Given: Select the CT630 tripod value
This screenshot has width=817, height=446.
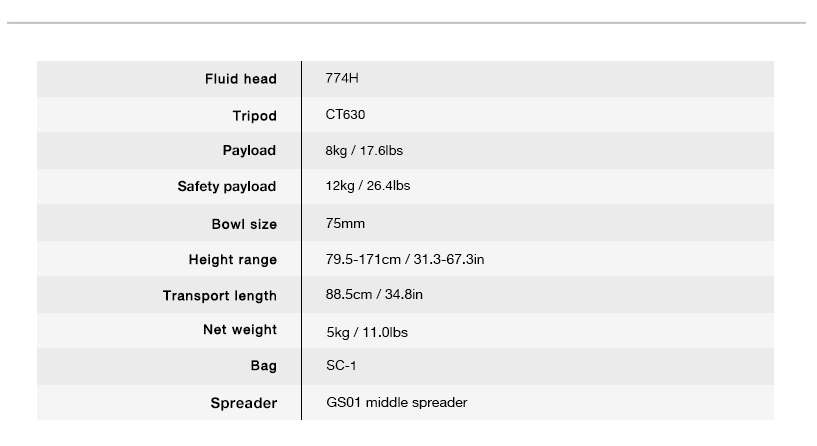Looking at the screenshot, I should [x=345, y=115].
